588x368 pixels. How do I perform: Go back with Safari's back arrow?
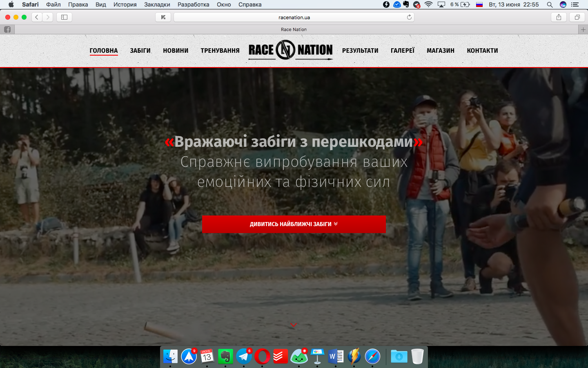point(37,17)
